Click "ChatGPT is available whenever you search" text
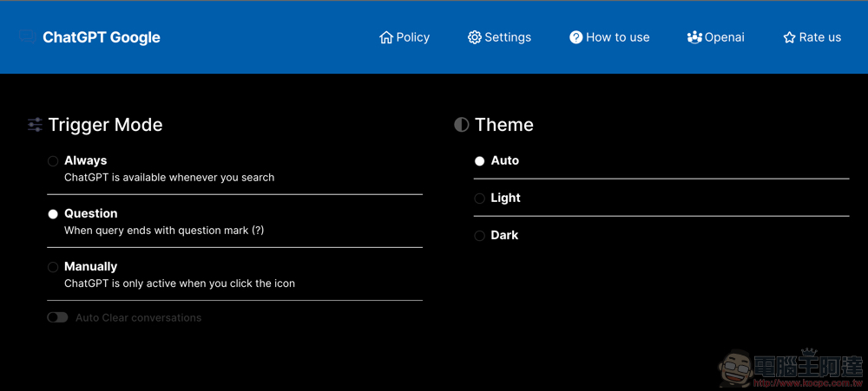 click(x=169, y=178)
